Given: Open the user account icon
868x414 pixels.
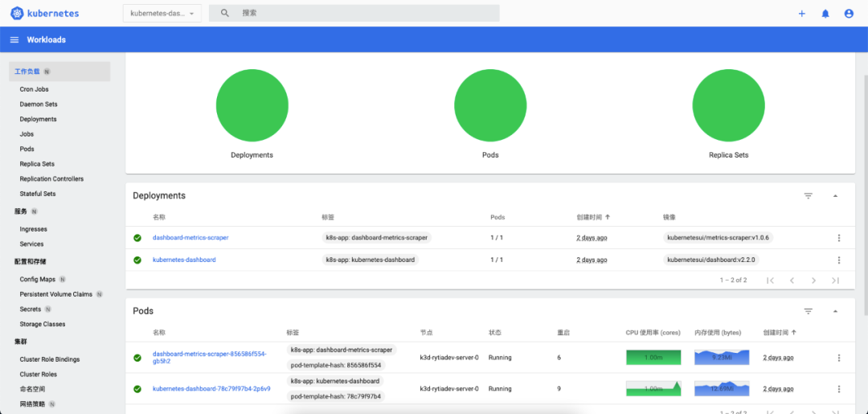Looking at the screenshot, I should [x=849, y=14].
